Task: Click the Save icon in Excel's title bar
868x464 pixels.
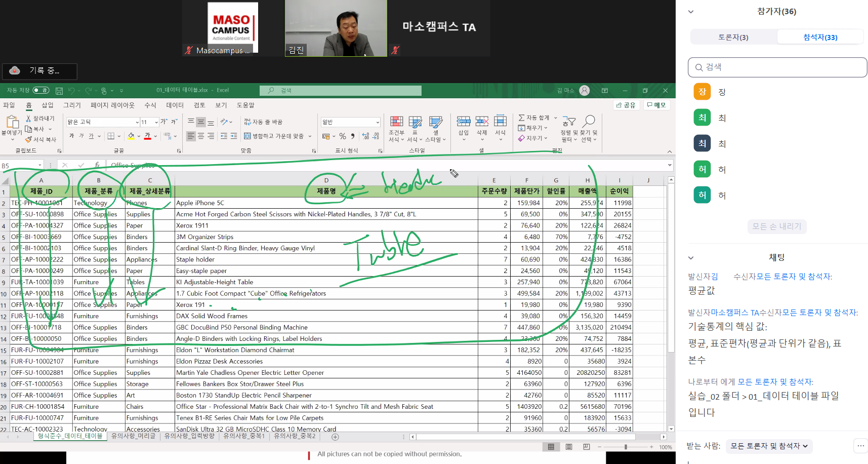Action: pos(59,91)
